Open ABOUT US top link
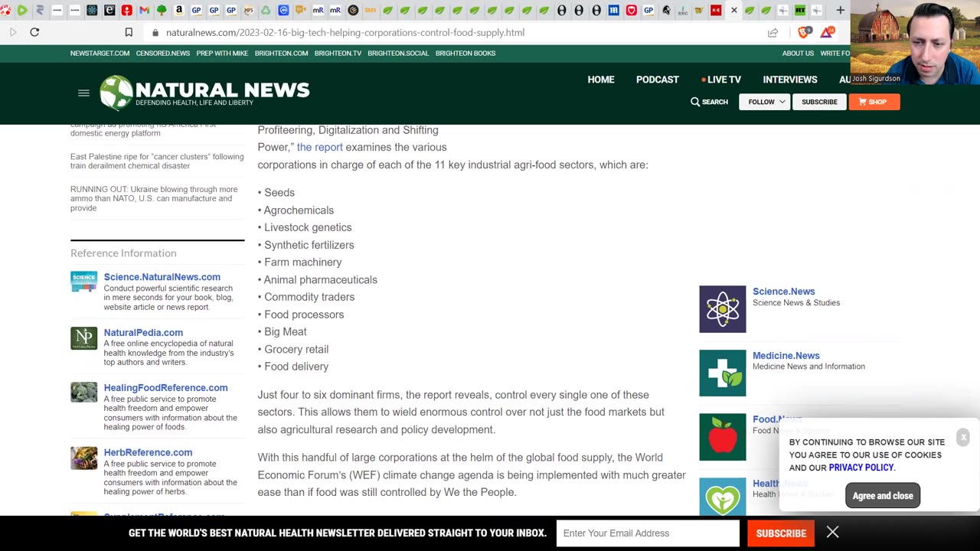The width and height of the screenshot is (980, 551). pyautogui.click(x=798, y=54)
